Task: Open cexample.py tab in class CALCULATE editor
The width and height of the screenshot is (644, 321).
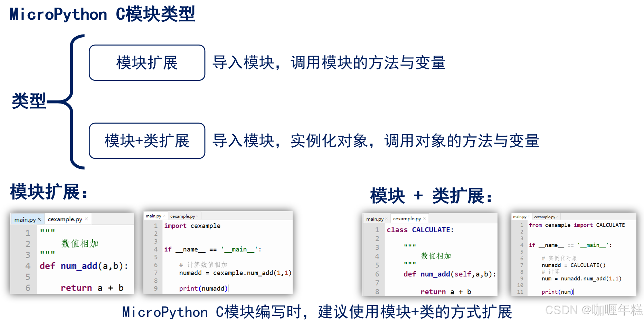Action: click(x=407, y=218)
